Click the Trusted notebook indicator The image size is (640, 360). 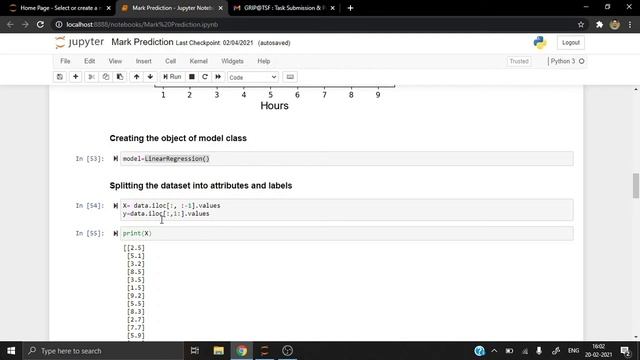pyautogui.click(x=519, y=61)
